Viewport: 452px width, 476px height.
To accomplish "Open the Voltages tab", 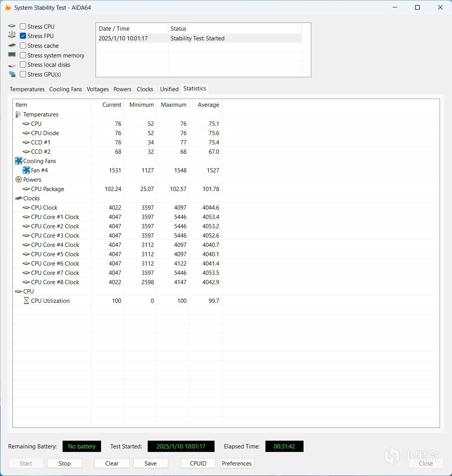I will coord(98,89).
